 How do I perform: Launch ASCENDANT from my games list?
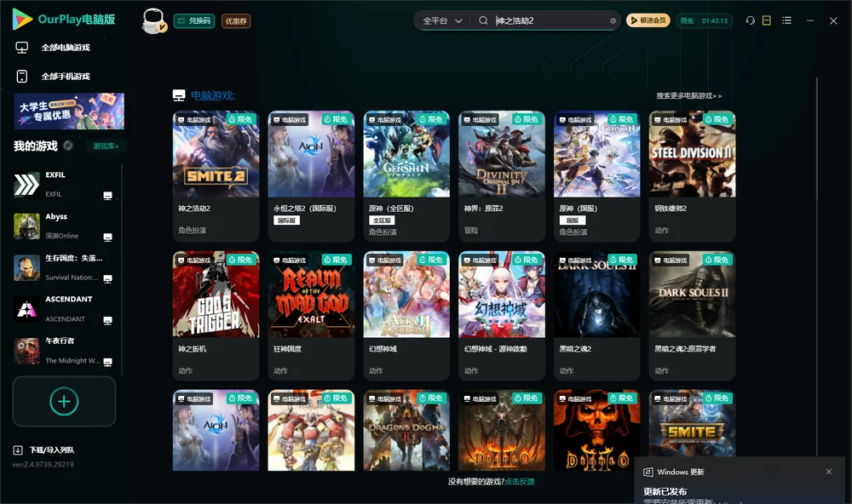[64, 309]
